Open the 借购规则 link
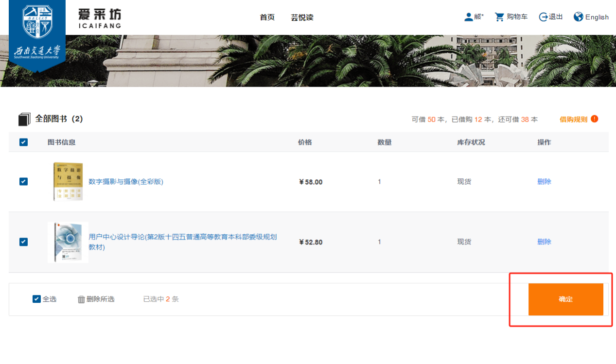The width and height of the screenshot is (616, 364). pos(573,120)
